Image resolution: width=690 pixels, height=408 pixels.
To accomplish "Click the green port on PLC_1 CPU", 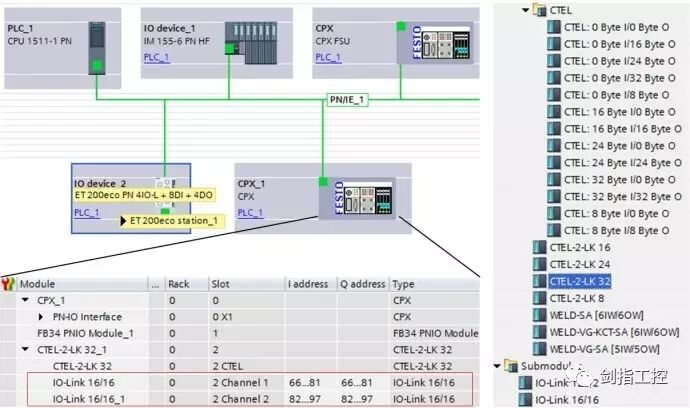I will 97,66.
